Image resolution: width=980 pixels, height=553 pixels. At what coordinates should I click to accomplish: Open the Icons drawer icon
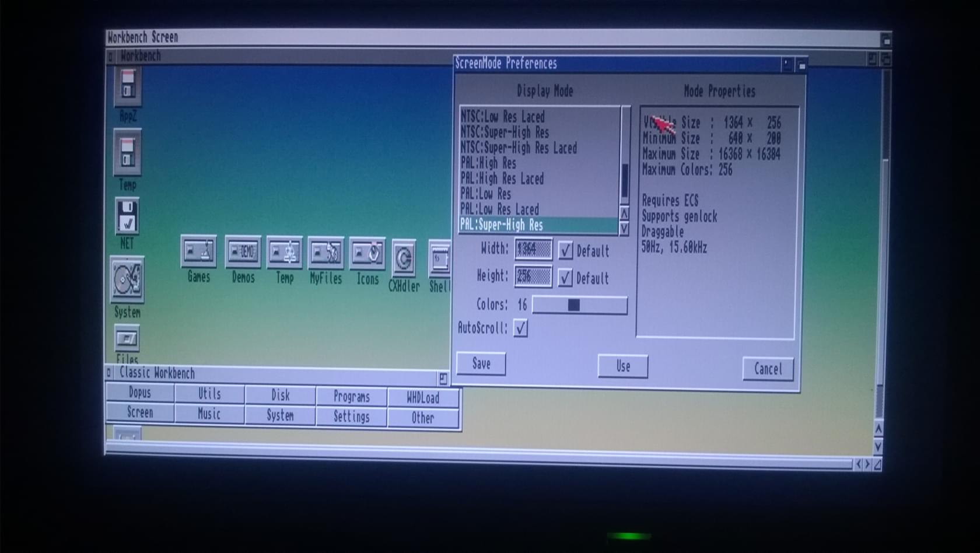point(367,254)
